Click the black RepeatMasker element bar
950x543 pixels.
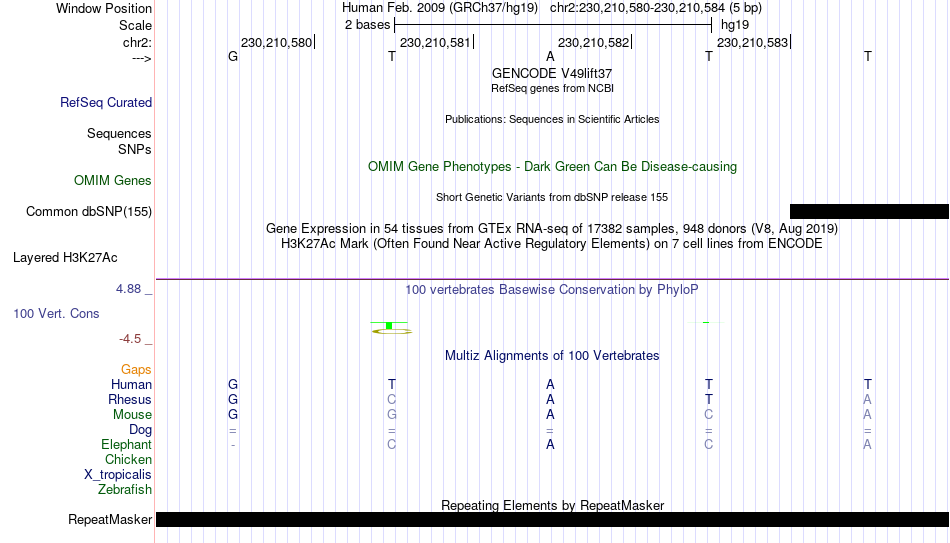click(553, 519)
